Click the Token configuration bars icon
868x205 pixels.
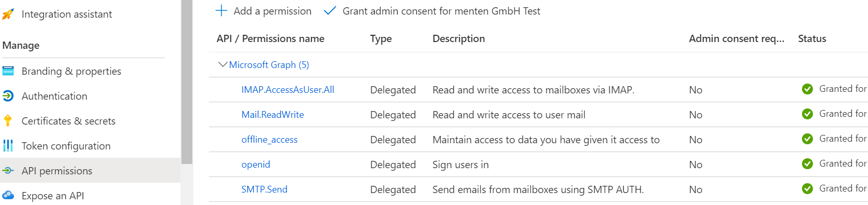[8, 146]
